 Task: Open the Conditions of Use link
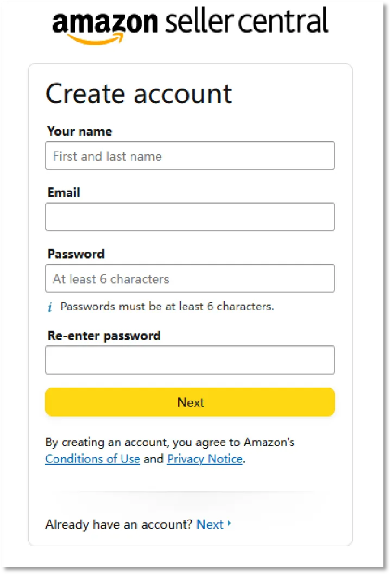point(93,459)
